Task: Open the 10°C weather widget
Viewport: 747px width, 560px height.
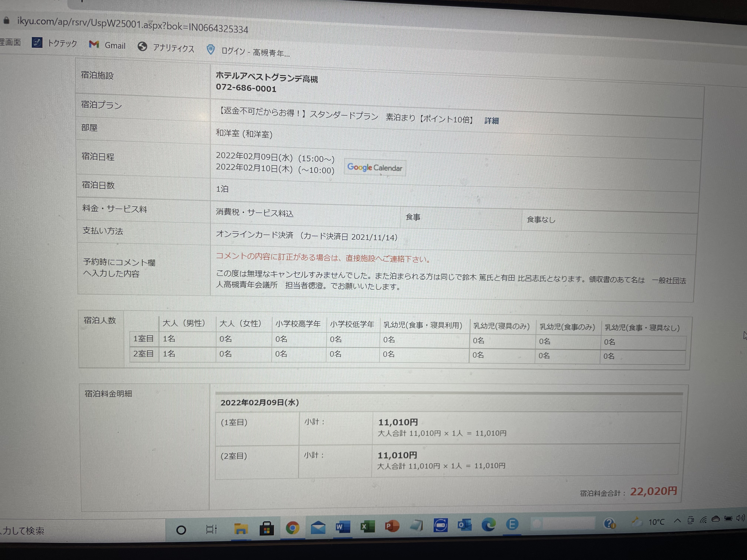Action: pos(648,522)
